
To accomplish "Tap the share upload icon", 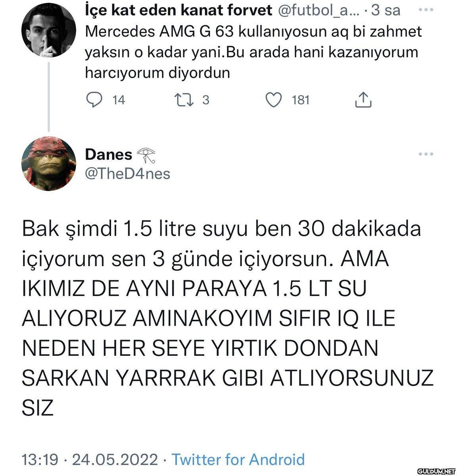I will (363, 100).
